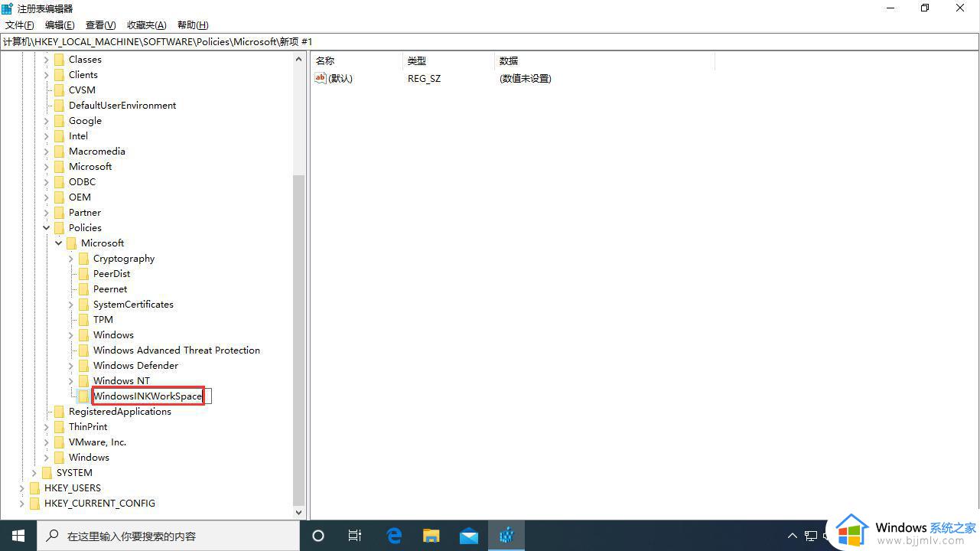
Task: Click in the taskbar search box
Action: pos(168,536)
